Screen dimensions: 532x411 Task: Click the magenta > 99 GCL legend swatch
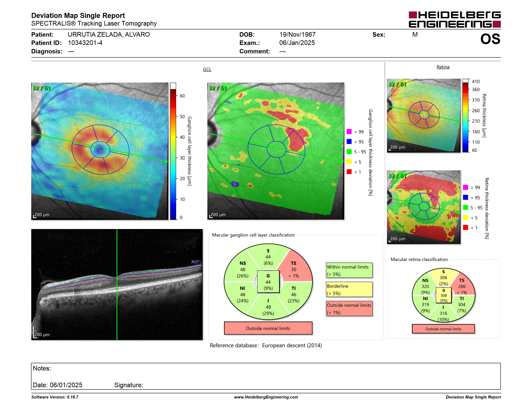tap(349, 132)
